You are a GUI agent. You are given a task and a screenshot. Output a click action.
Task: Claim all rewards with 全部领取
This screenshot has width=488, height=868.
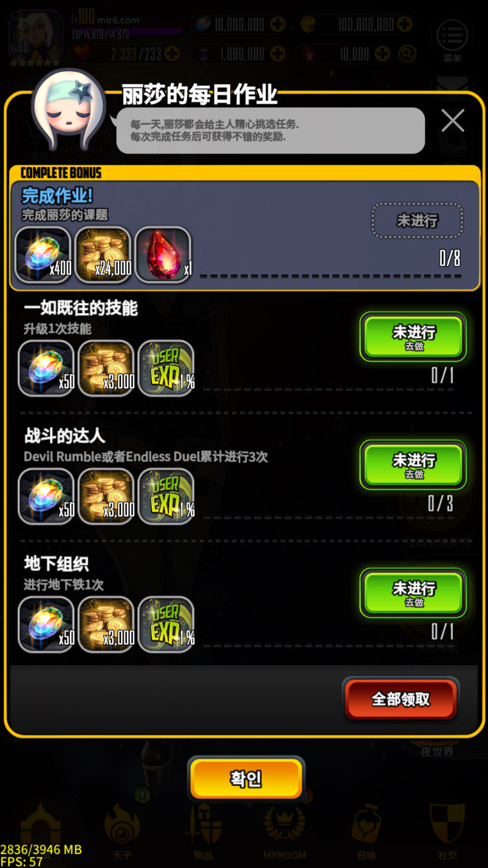[401, 699]
